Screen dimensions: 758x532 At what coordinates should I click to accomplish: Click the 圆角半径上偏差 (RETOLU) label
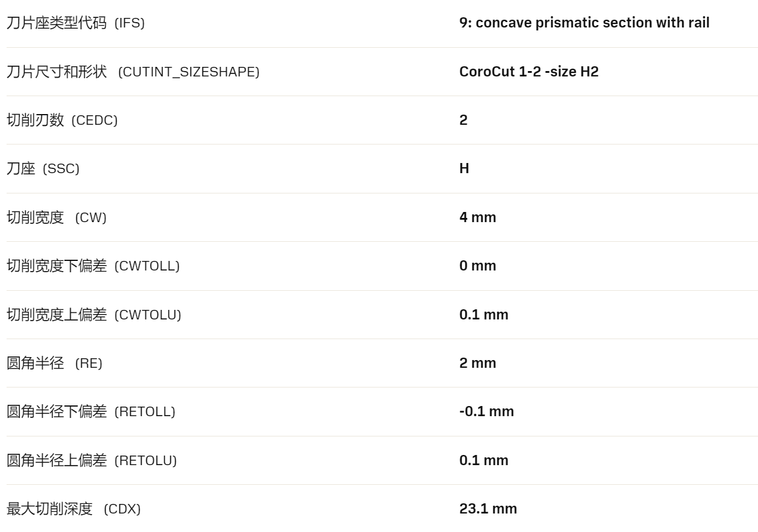tap(91, 461)
